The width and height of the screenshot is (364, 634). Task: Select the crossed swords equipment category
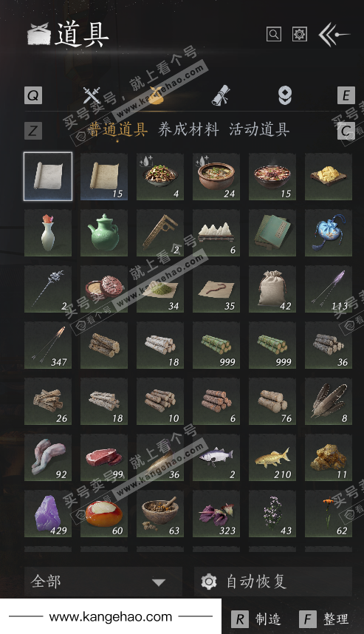[x=92, y=96]
